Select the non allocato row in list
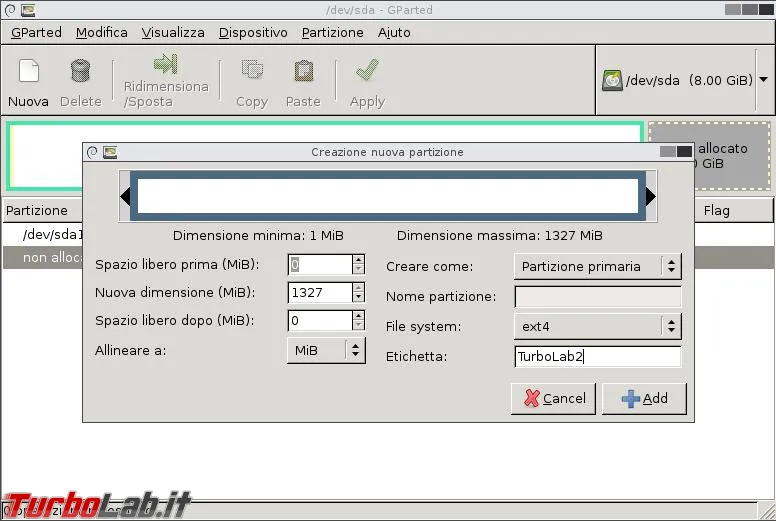 (43, 257)
